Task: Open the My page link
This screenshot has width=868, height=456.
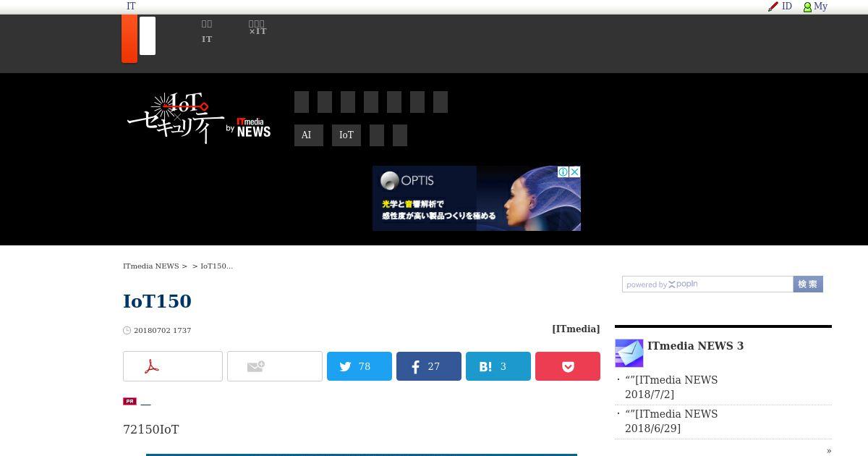Action: tap(820, 7)
